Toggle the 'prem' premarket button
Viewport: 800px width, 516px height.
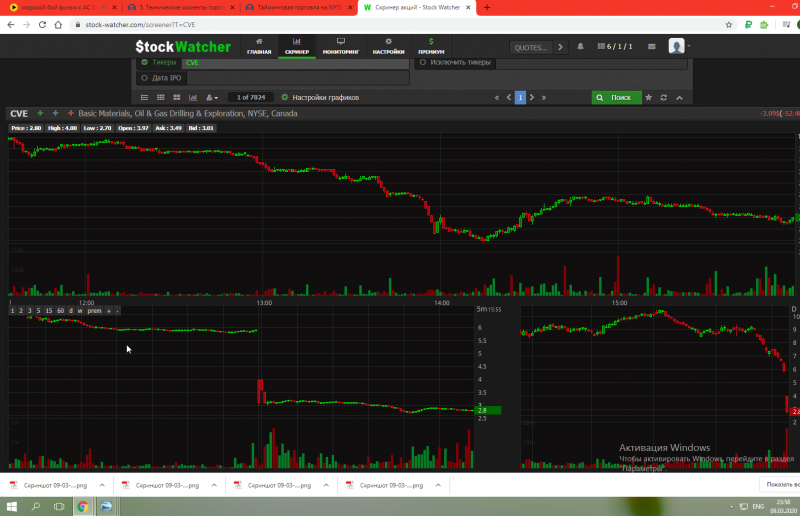click(94, 311)
